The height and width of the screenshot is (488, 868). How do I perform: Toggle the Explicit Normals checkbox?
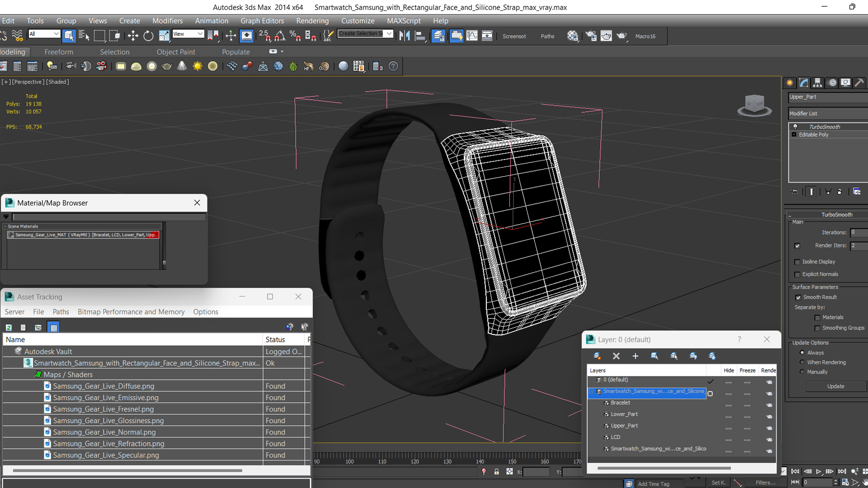(797, 275)
